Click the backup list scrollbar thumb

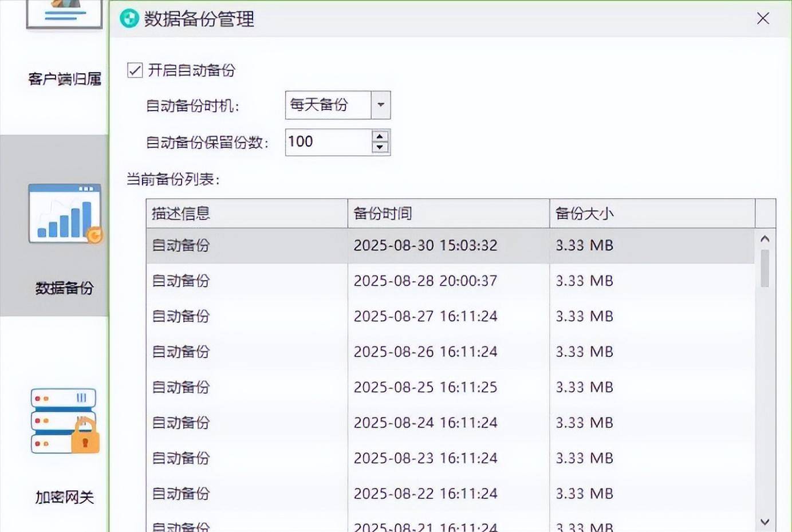coord(765,268)
